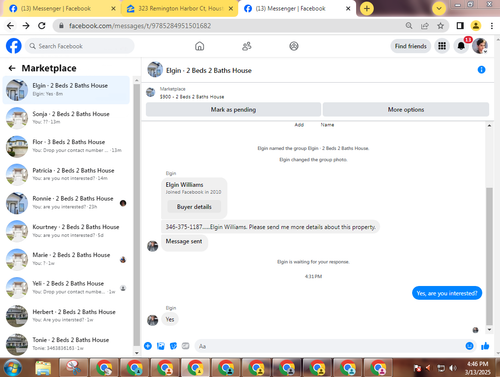
Task: Open account profile picture menu
Action: click(480, 46)
